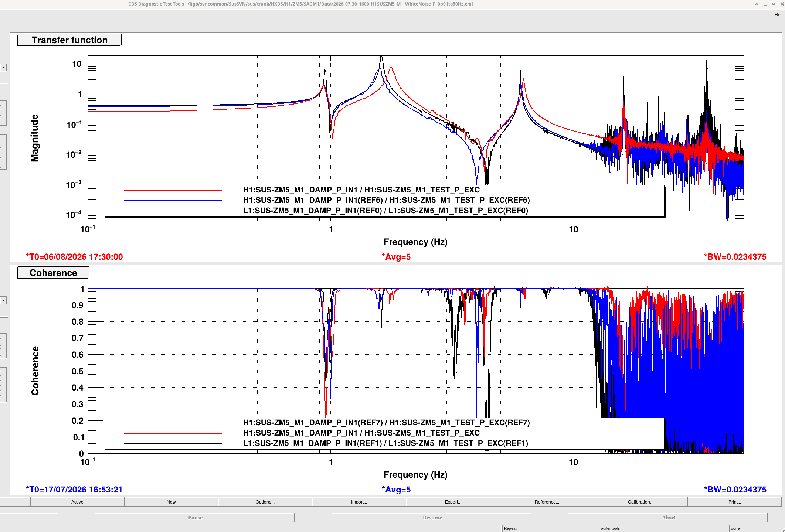
Task: Open the Options... dialog
Action: tap(265, 502)
